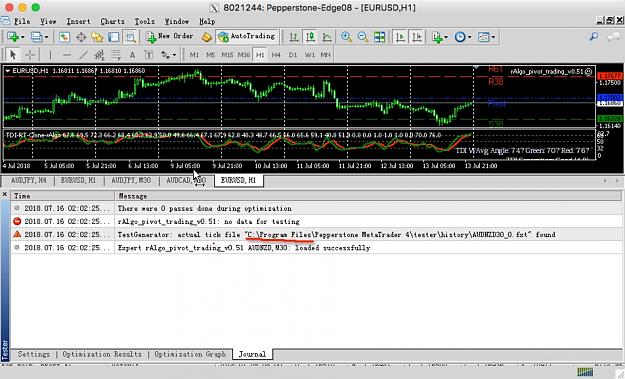The image size is (625, 379).
Task: Switch chart to line chart icon
Action: 327,37
